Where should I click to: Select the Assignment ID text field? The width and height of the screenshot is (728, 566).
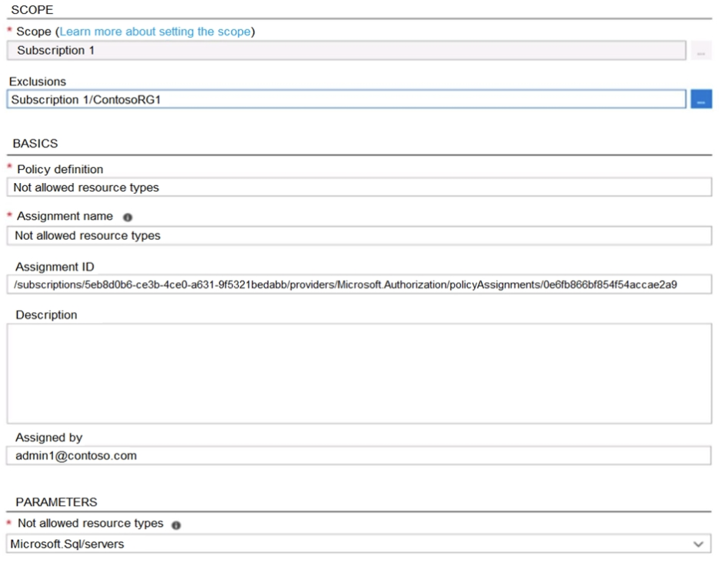click(359, 285)
